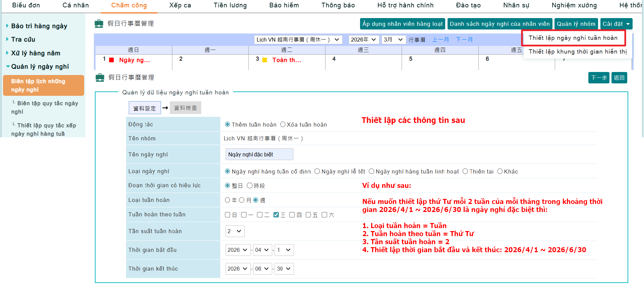
Task: Tick the Friday (五) checkbox
Action: 308,215
